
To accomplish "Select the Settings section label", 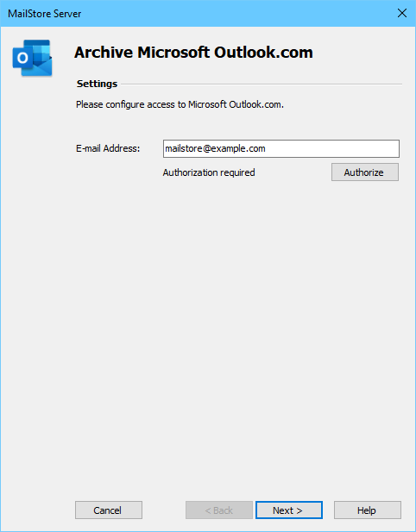I will tap(97, 84).
